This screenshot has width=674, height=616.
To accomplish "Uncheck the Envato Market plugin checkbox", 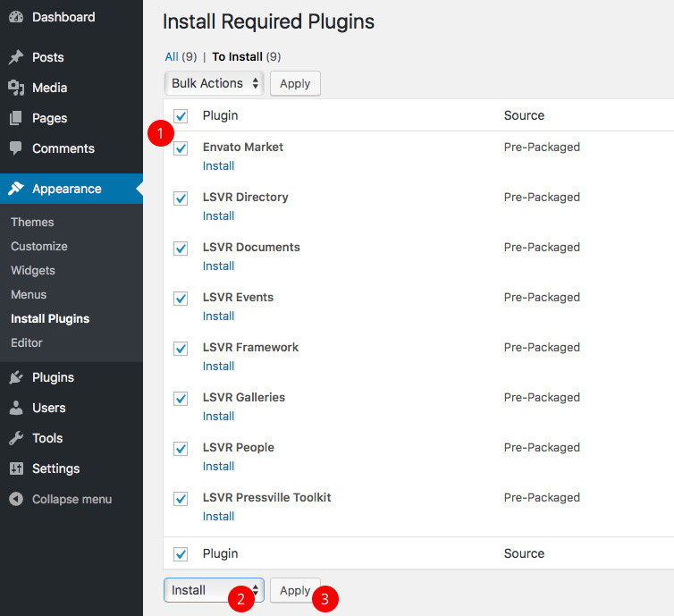I will [x=181, y=148].
